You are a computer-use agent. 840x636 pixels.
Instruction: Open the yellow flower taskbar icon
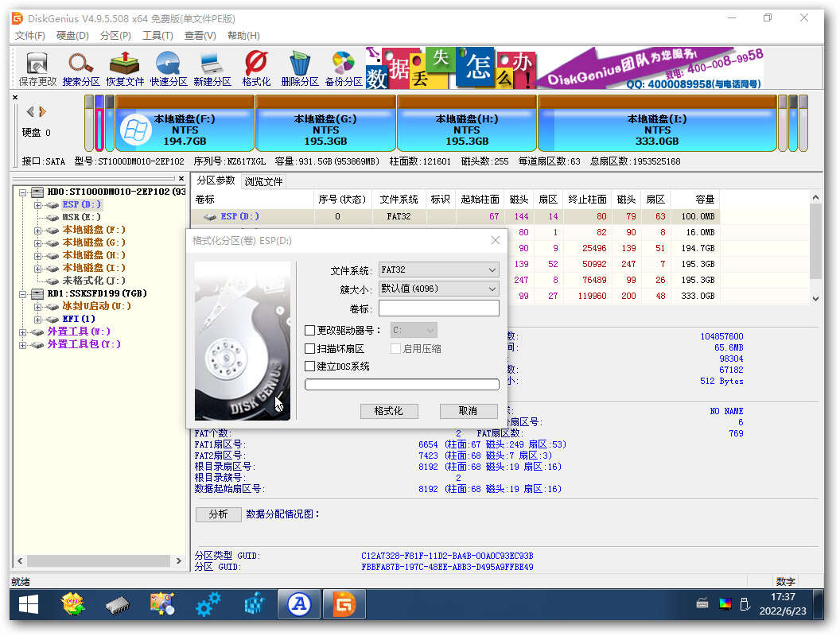[73, 605]
